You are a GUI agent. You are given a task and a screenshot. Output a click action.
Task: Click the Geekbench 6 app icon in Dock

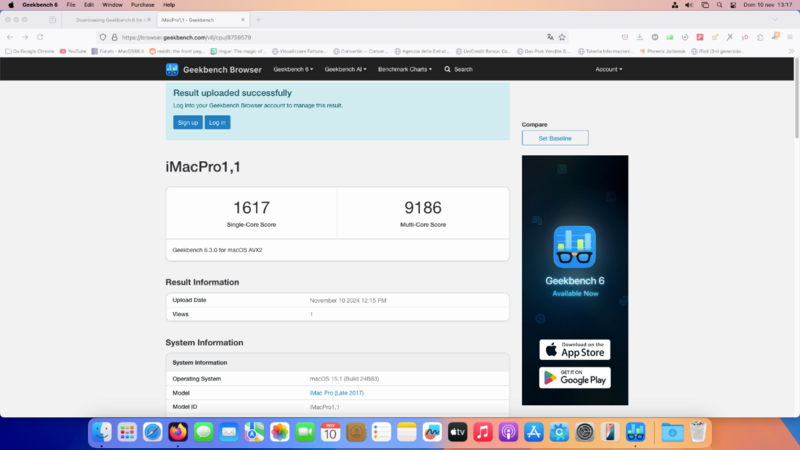[635, 432]
